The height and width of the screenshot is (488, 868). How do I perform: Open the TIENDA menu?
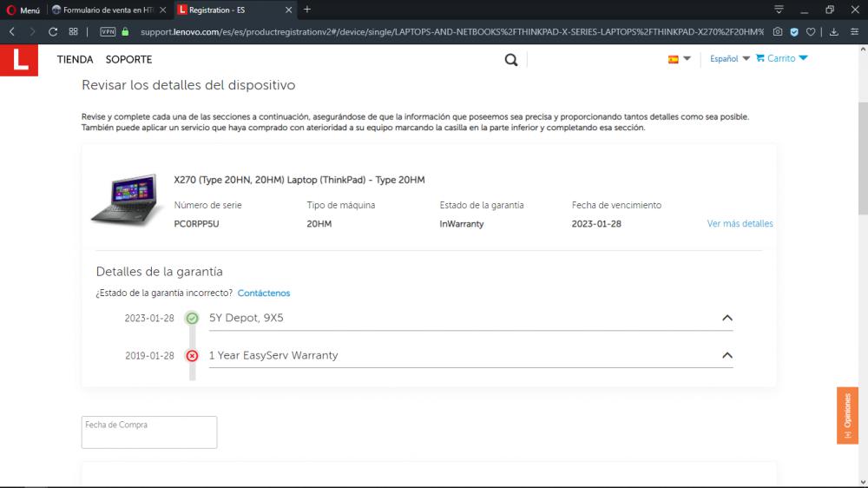[75, 59]
